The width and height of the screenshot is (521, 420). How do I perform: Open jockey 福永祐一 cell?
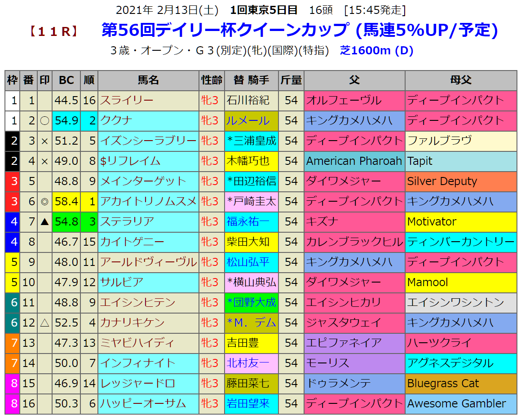[x=247, y=221]
